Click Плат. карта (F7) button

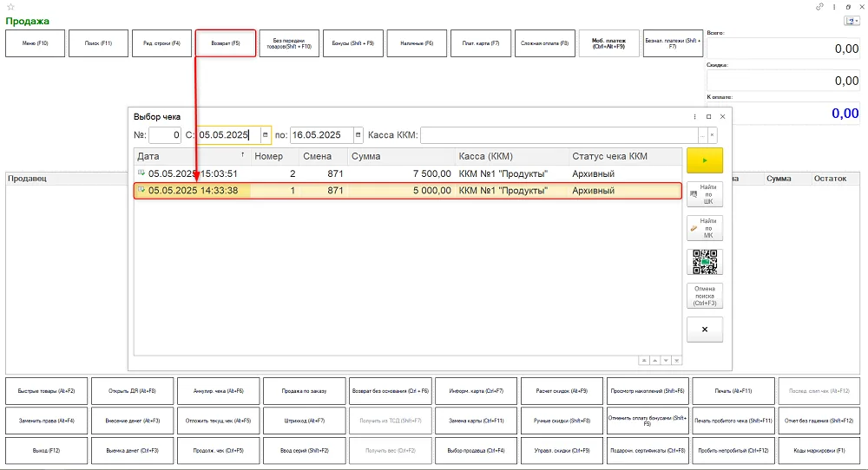[481, 43]
